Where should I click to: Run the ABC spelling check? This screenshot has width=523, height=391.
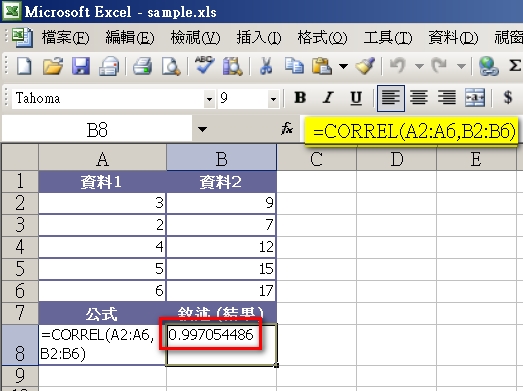204,65
